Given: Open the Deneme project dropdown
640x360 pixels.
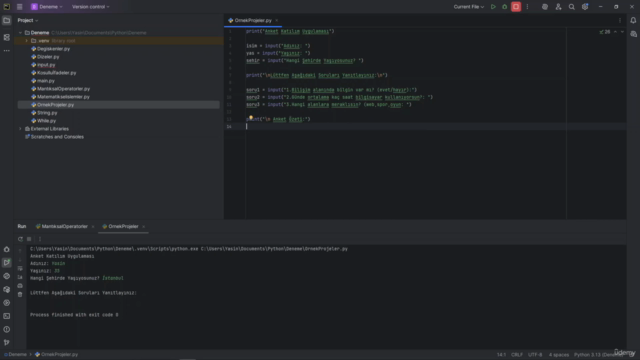Looking at the screenshot, I should point(47,7).
